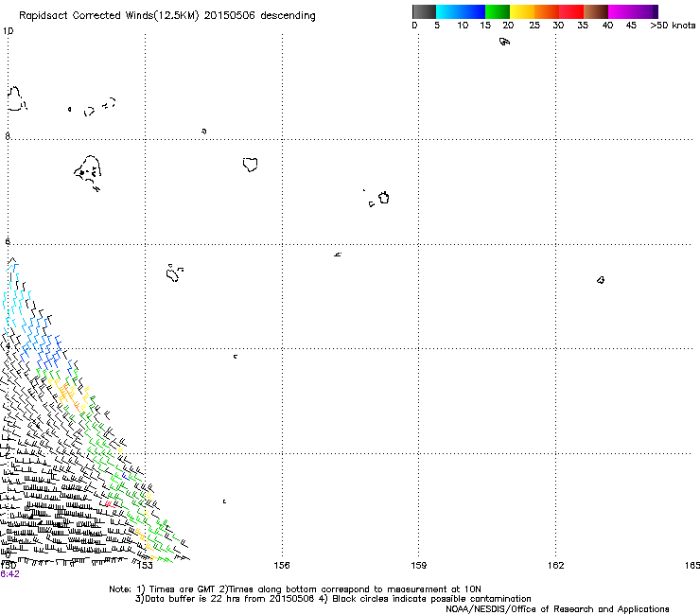Click the chart title 'Rapidscat Corrected Winds(12.5KM)'
Viewport: 700px width, 615px height.
(109, 16)
